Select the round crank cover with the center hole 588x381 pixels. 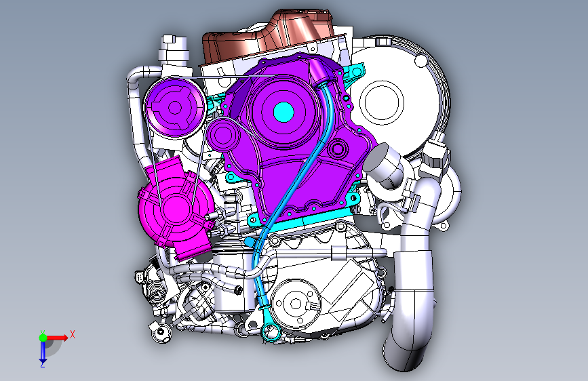tap(296, 304)
